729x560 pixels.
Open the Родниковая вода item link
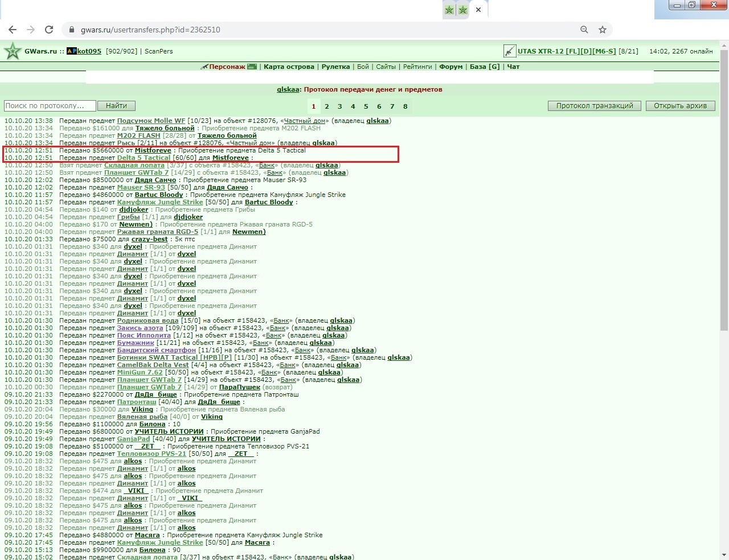coord(148,320)
